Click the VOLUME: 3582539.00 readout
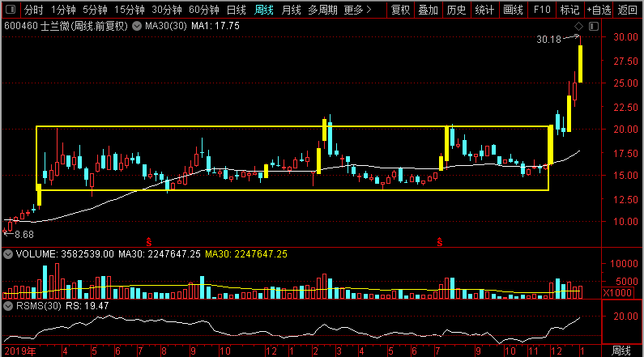The height and width of the screenshot is (357, 644). coord(65,254)
